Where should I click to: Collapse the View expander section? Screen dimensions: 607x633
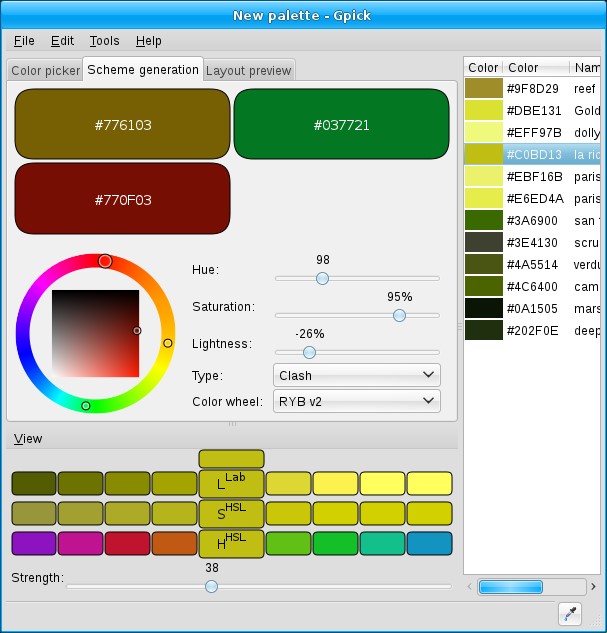pyautogui.click(x=28, y=438)
